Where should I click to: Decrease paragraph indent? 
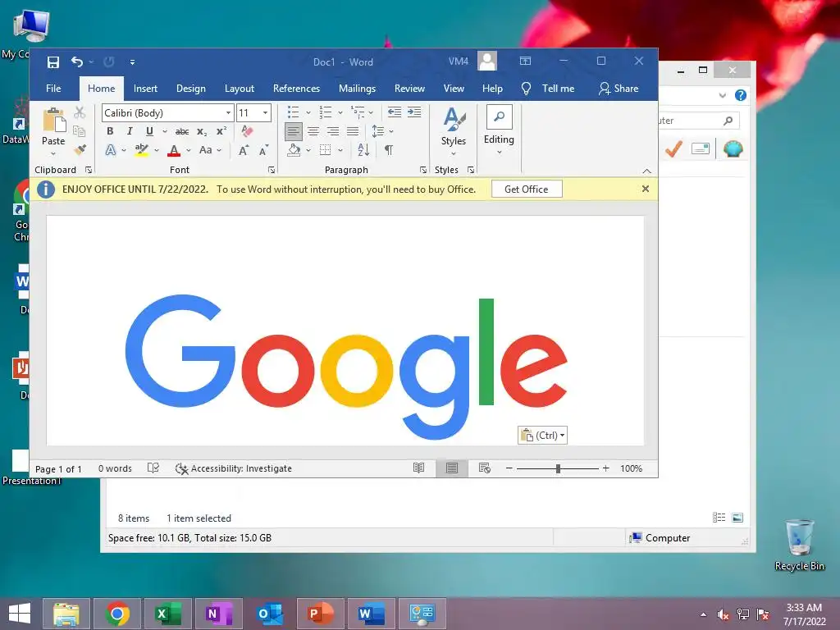coord(395,112)
